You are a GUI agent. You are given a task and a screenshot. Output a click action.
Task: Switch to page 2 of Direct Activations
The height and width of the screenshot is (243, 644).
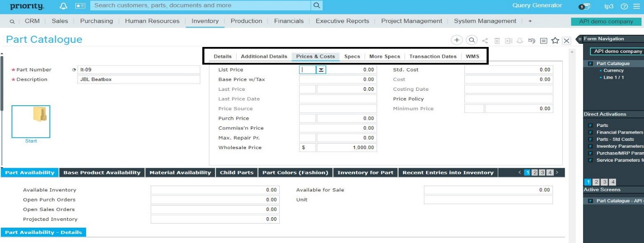pyautogui.click(x=596, y=182)
